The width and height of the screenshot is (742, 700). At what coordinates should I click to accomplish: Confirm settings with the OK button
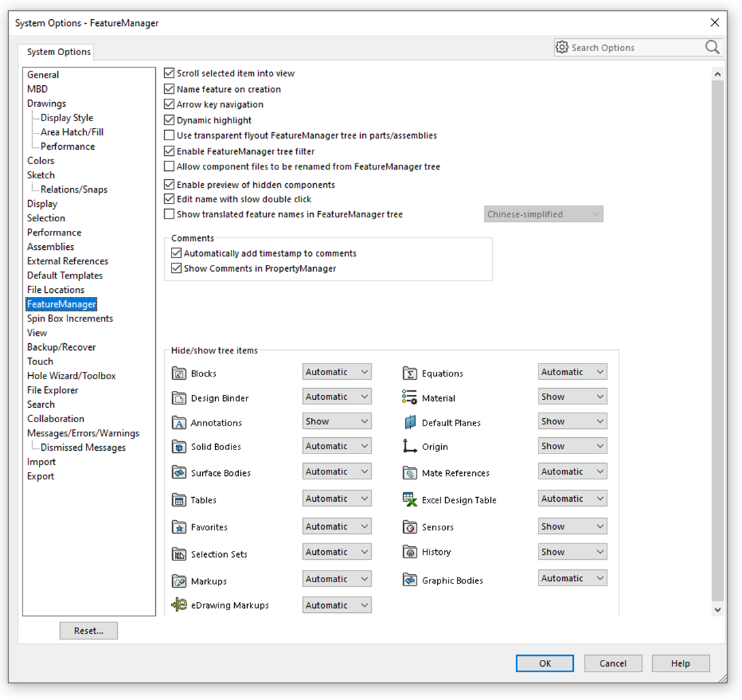pyautogui.click(x=545, y=663)
